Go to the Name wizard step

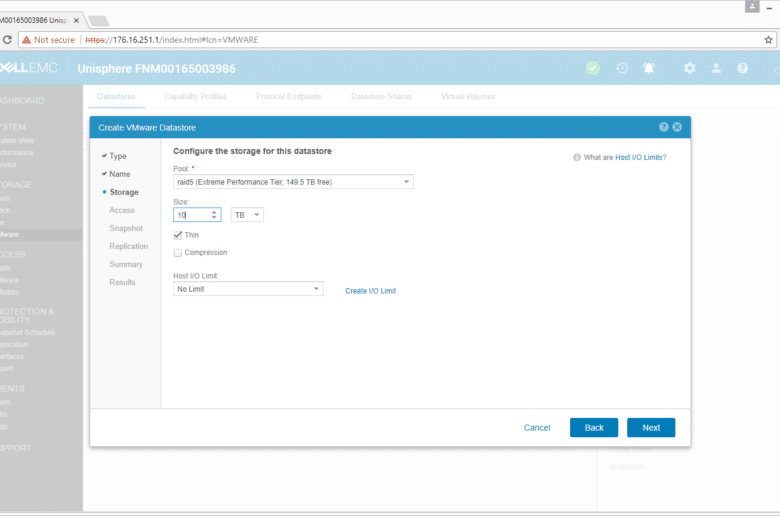[x=119, y=174]
